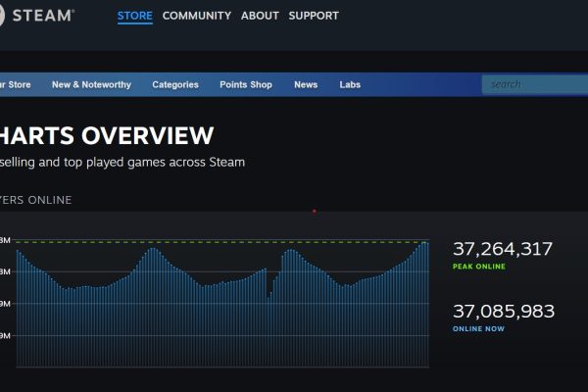Open the Points Shop tab
The image size is (588, 392).
246,85
